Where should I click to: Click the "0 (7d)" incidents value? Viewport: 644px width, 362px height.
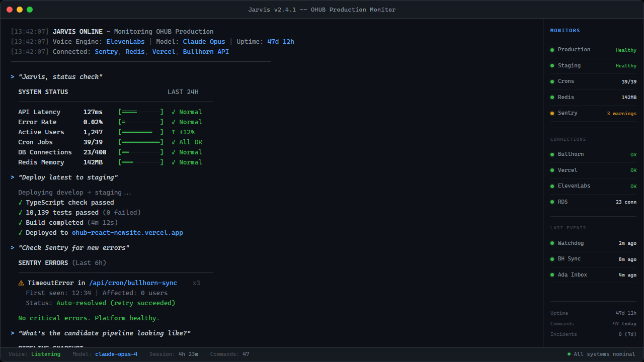coord(627,334)
